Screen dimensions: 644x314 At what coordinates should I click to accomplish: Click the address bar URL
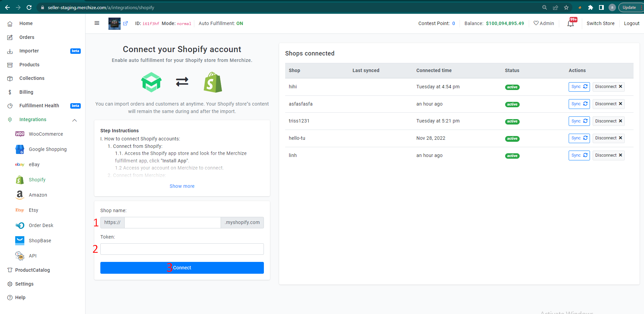(x=101, y=7)
